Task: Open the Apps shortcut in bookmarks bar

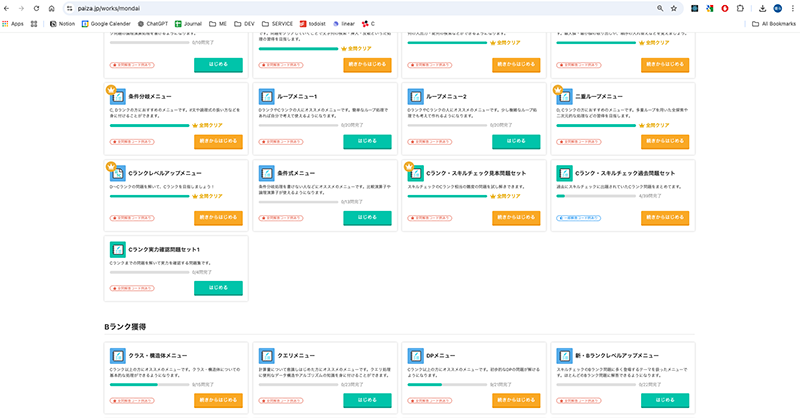Action: [12, 23]
